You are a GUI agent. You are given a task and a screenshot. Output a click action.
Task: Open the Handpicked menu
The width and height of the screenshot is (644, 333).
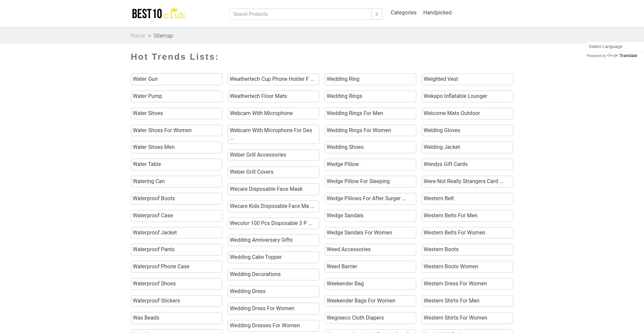tap(437, 13)
